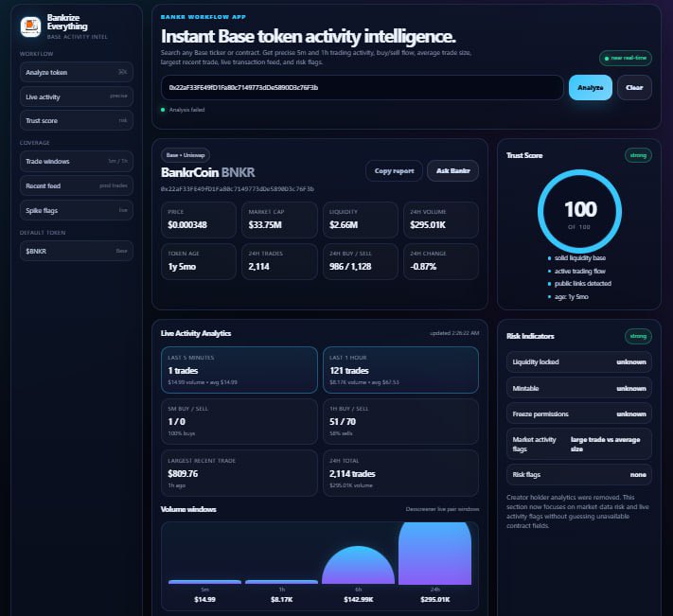Click the 24H Change card -0.87%

441,261
